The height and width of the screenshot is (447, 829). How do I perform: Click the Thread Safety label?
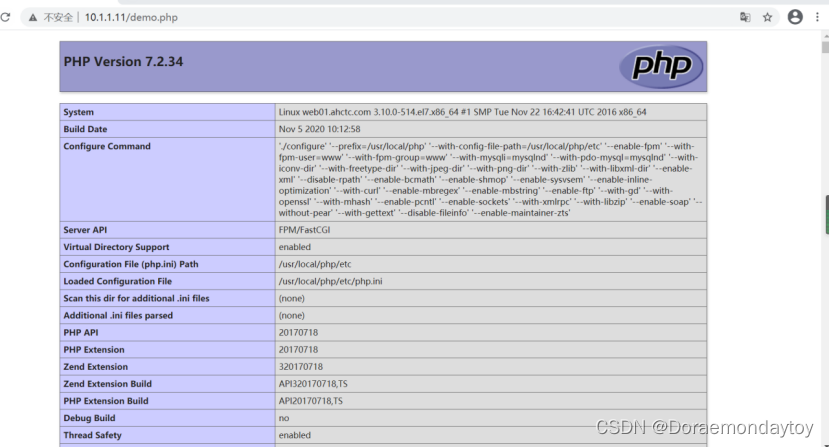tap(93, 435)
